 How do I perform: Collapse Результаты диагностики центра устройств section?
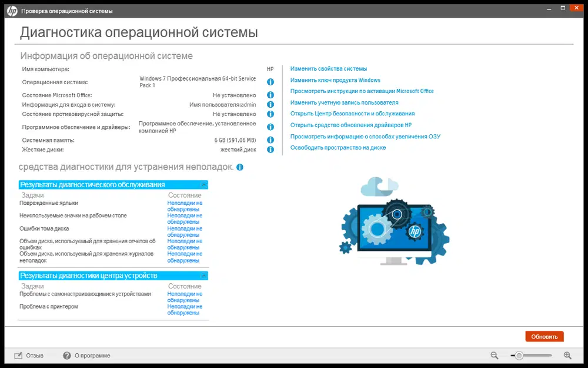pyautogui.click(x=203, y=276)
